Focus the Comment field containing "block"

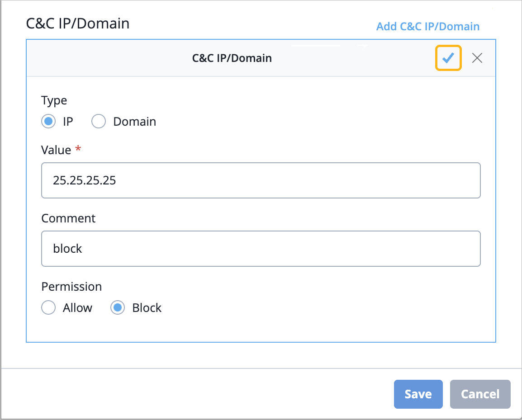(261, 249)
